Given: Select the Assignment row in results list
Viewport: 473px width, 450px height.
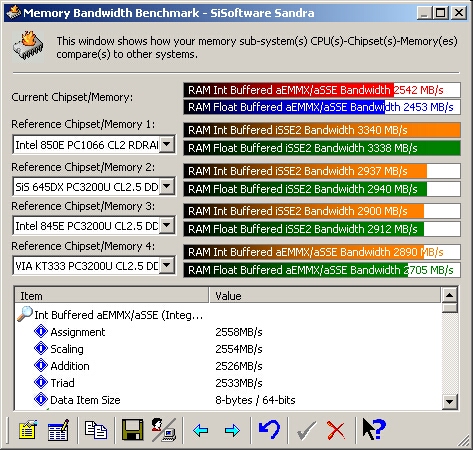Looking at the screenshot, I should 228,332.
